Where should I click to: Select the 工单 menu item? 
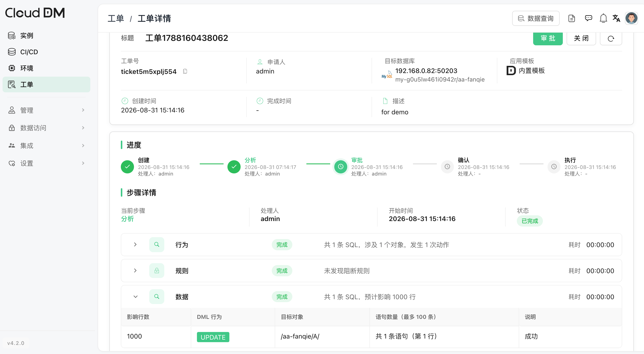pyautogui.click(x=46, y=84)
